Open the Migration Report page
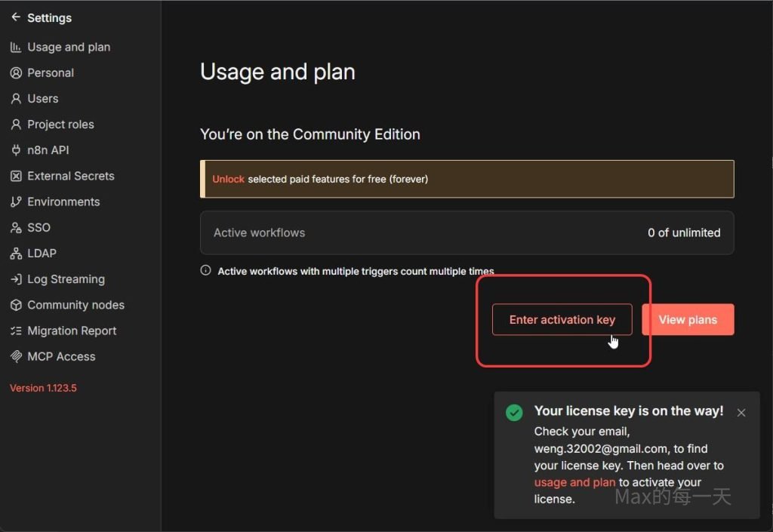This screenshot has height=532, width=773. [72, 331]
